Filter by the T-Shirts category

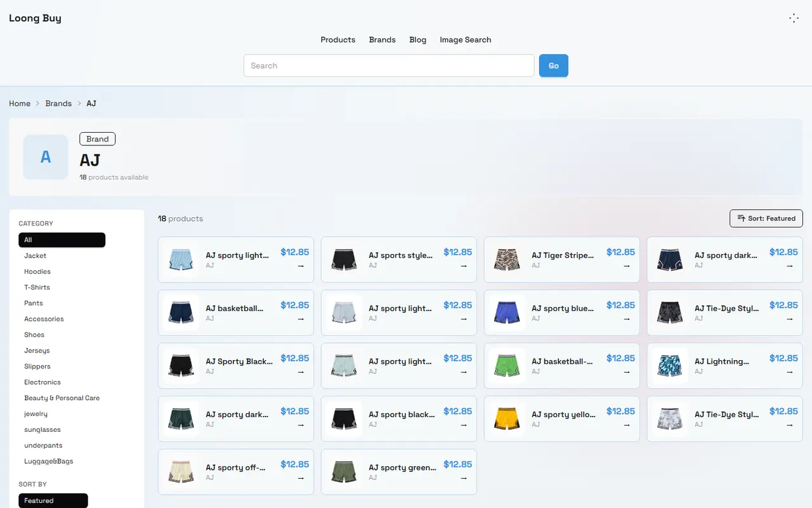click(x=62, y=288)
